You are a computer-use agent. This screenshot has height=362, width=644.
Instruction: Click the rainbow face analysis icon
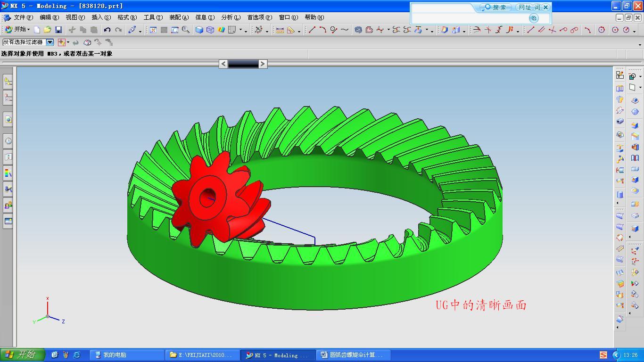point(221,30)
